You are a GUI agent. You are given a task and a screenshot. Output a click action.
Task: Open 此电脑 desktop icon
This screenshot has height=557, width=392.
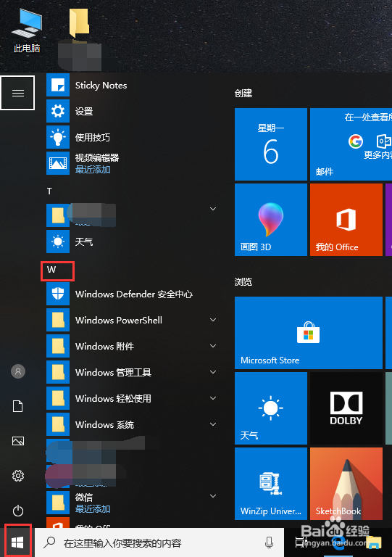pyautogui.click(x=27, y=31)
